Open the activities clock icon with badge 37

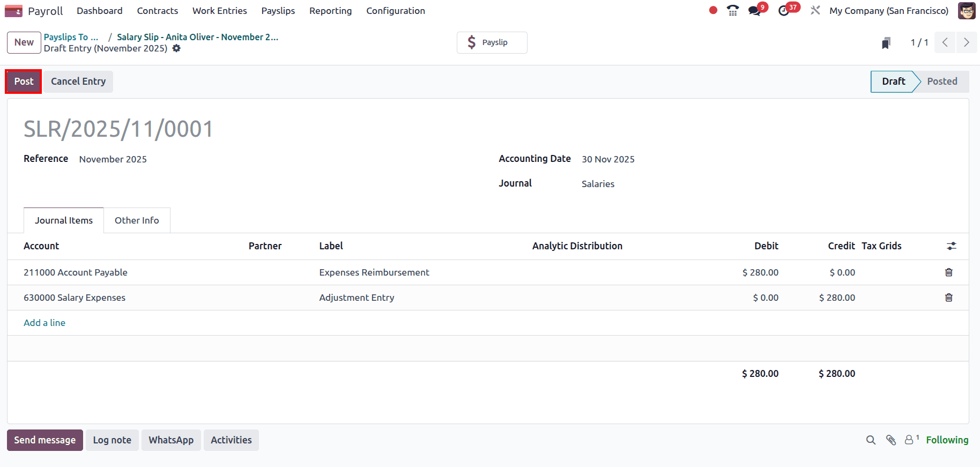(x=784, y=11)
